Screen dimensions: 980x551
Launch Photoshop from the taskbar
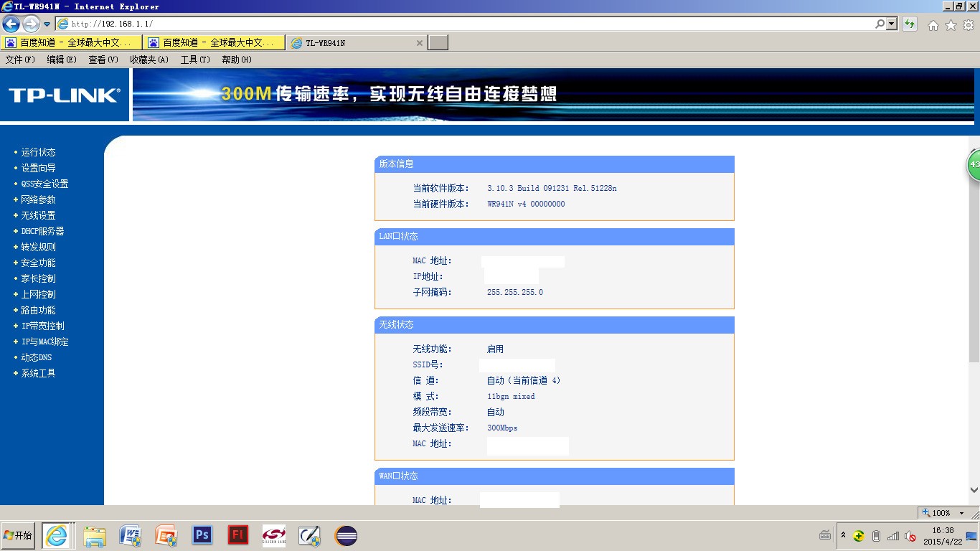click(202, 535)
